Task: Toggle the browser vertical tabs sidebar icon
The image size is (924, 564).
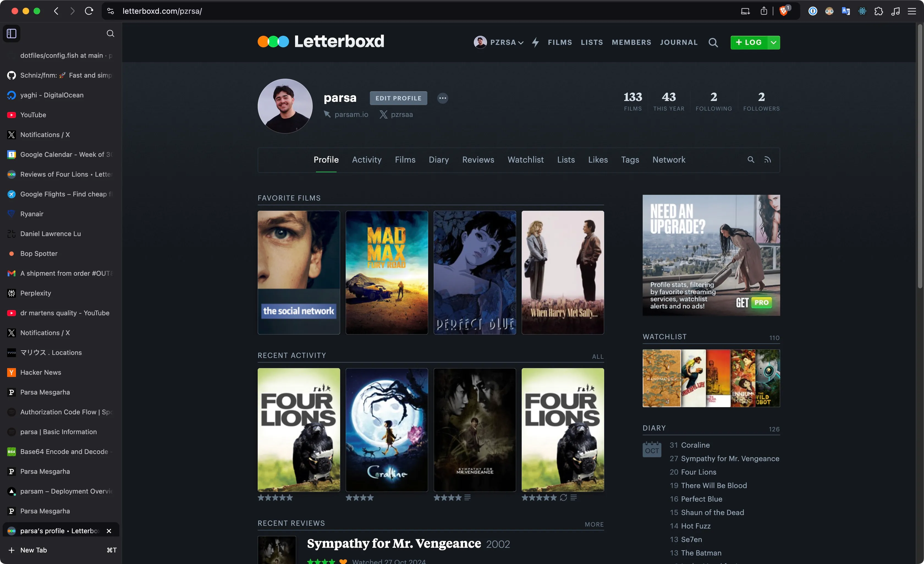Action: [12, 33]
